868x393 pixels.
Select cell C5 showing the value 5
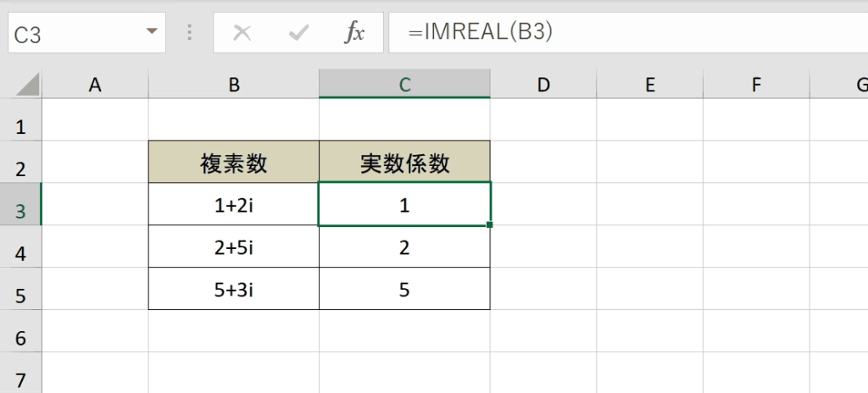pyautogui.click(x=404, y=288)
